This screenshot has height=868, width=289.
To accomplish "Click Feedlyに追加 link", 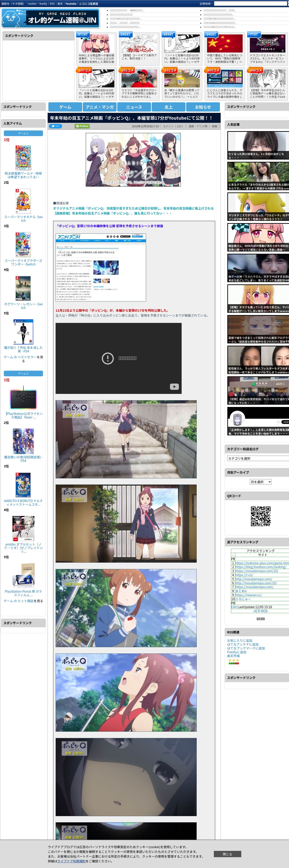I will tap(237, 652).
